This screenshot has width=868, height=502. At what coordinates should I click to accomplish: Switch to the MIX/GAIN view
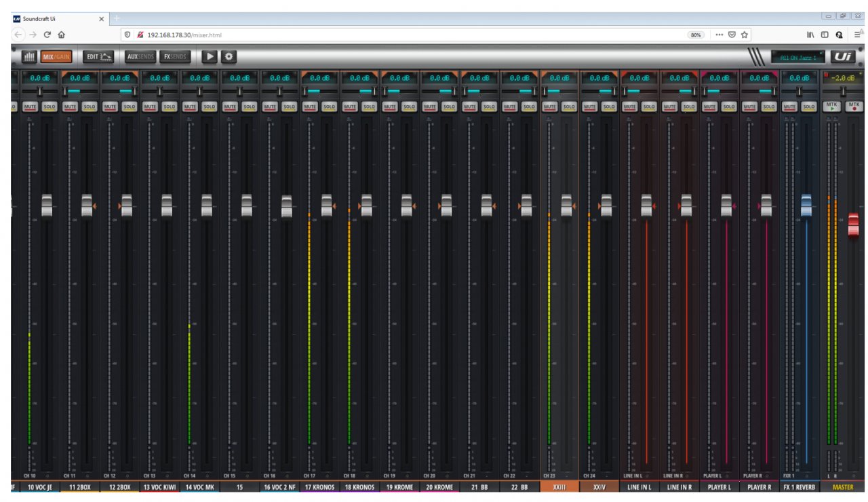[56, 57]
